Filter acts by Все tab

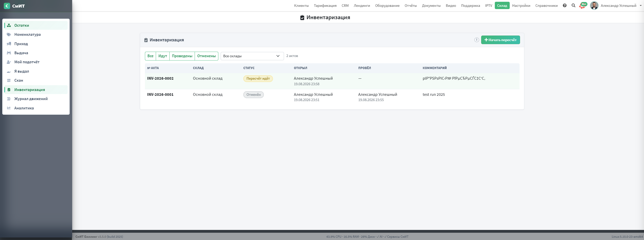[150, 56]
